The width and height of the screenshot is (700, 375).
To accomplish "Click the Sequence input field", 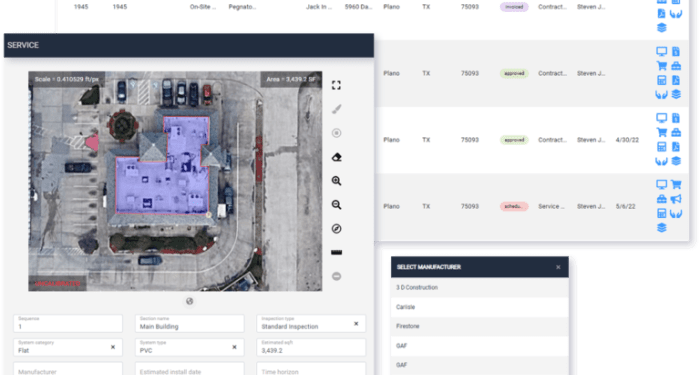I will pyautogui.click(x=68, y=324).
